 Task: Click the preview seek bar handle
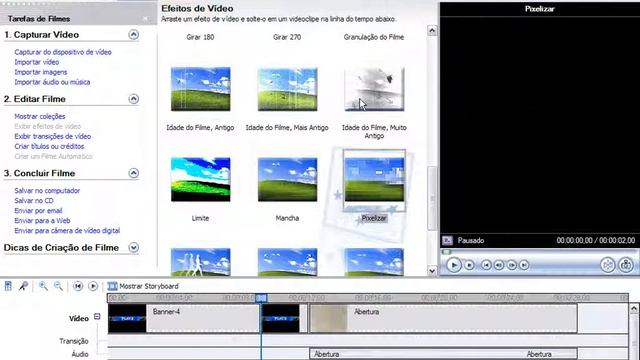click(447, 252)
